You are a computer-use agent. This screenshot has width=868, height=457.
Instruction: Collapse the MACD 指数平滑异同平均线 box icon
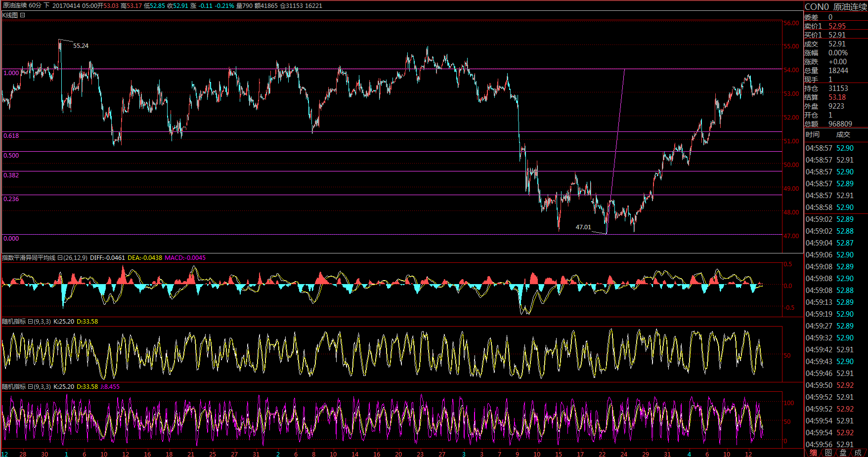point(60,258)
